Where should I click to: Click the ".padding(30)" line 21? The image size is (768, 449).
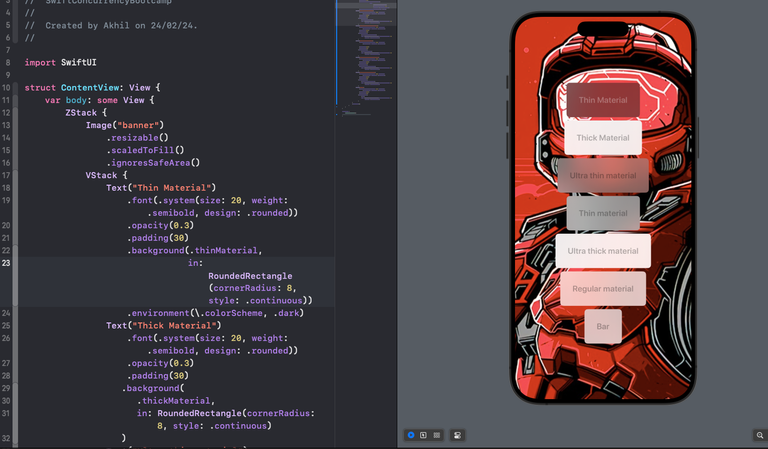tap(158, 238)
